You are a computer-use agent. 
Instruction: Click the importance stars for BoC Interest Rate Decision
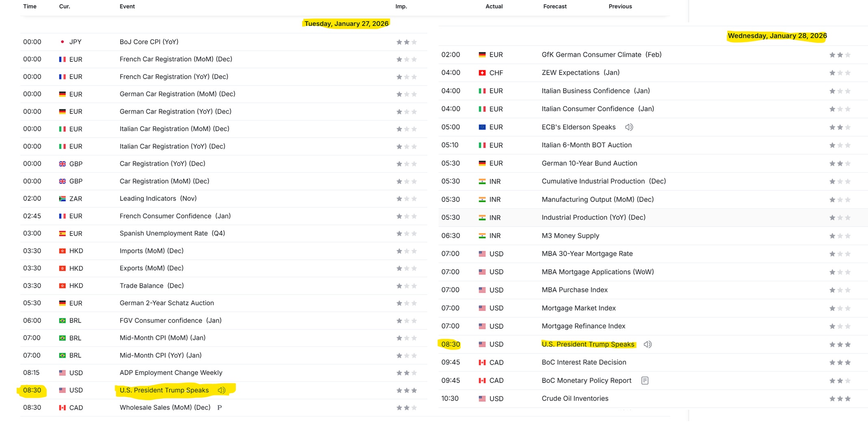click(840, 363)
